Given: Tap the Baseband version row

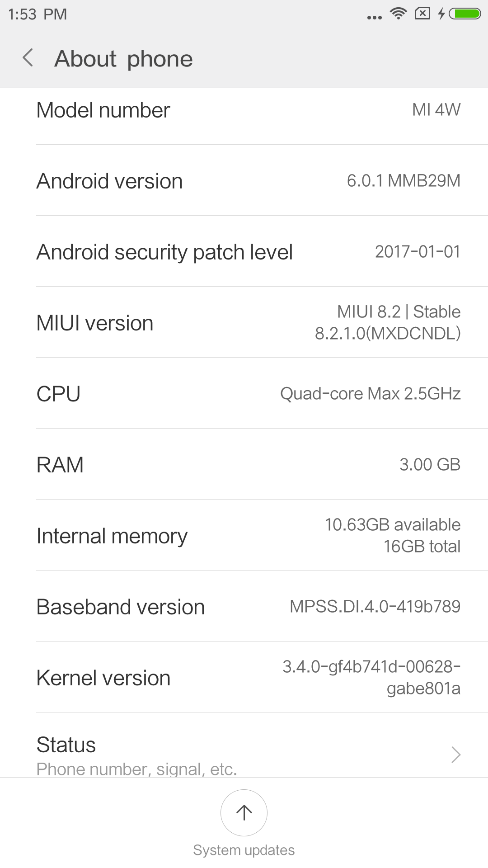Looking at the screenshot, I should point(244,607).
